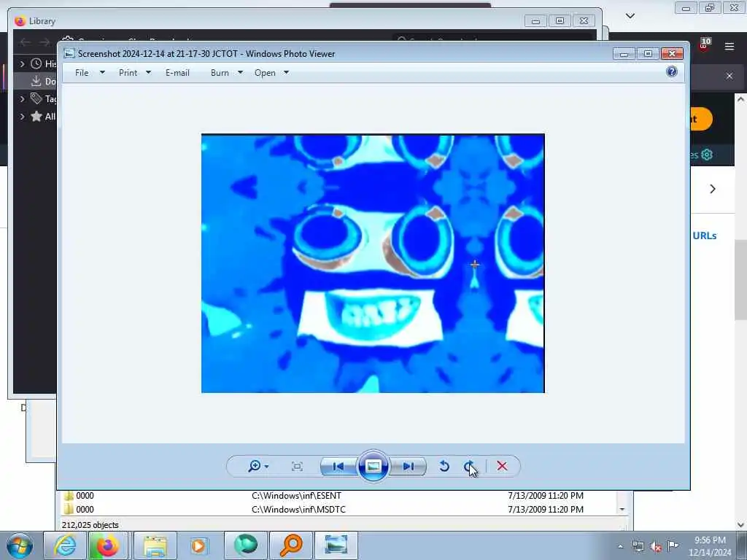This screenshot has height=560, width=747.
Task: Click the green round app icon on taskbar
Action: pyautogui.click(x=246, y=545)
